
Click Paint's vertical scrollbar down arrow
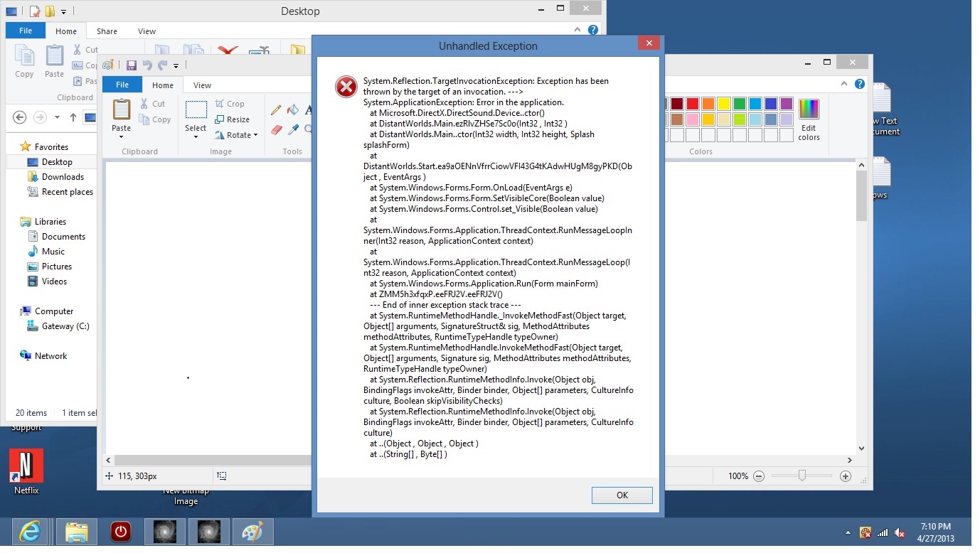click(x=861, y=449)
